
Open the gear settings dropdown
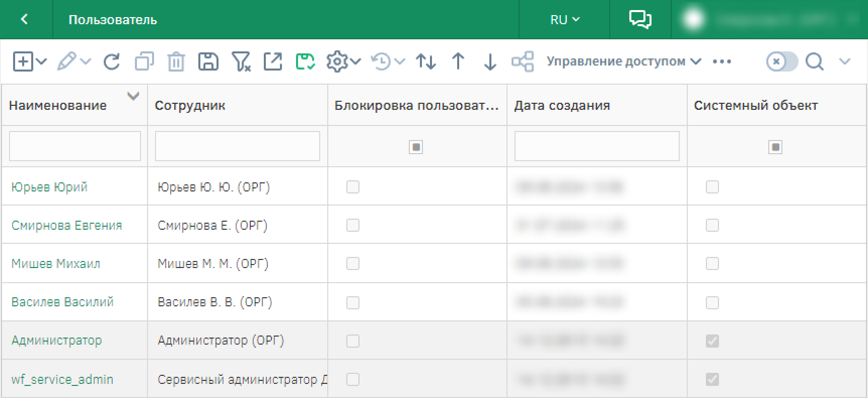tap(343, 62)
